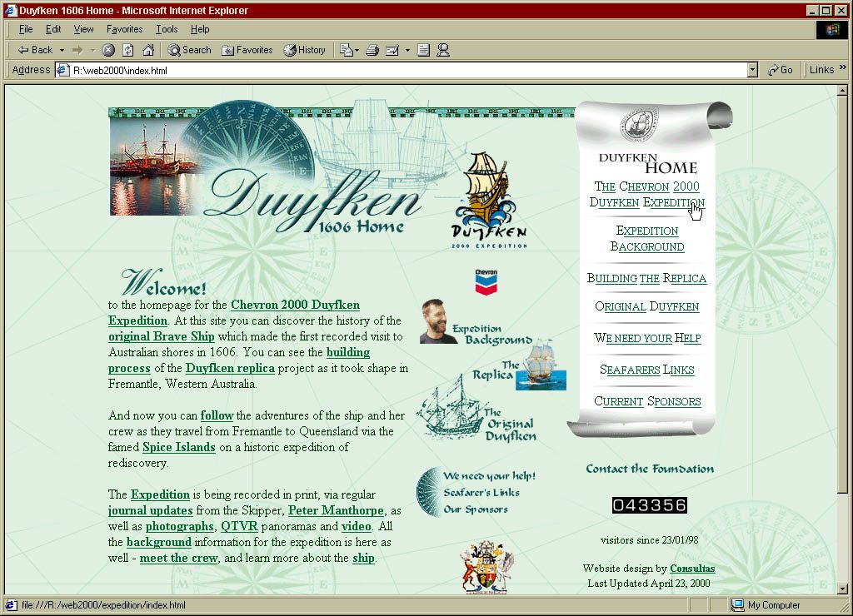Open the History toolbar button

[x=305, y=50]
